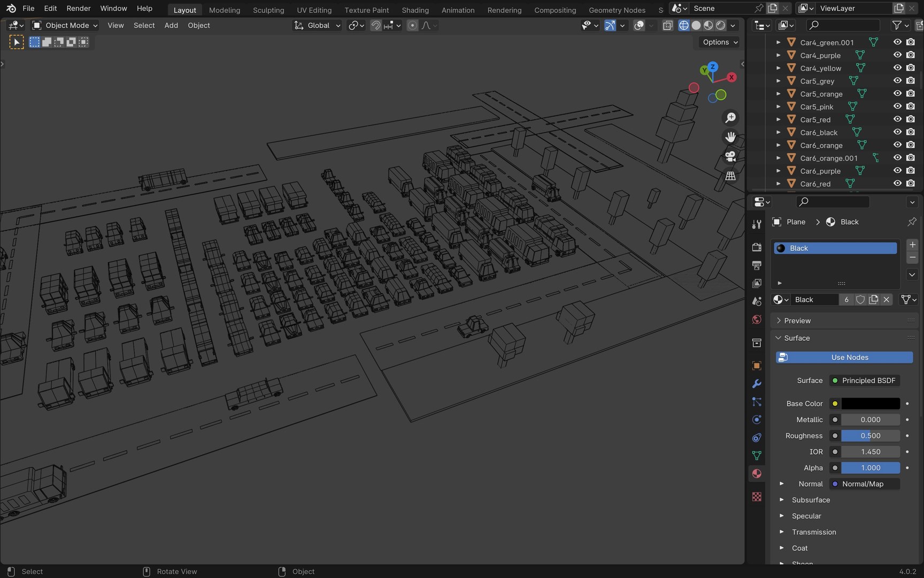Viewport: 924px width, 578px height.
Task: Open the Tool properties tab
Action: click(757, 225)
